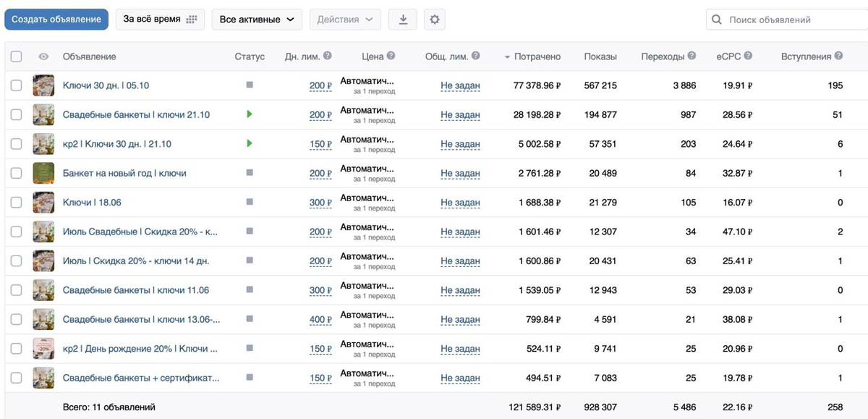Image resolution: width=868 pixels, height=419 pixels.
Task: Sort table by Показы column
Action: (601, 56)
